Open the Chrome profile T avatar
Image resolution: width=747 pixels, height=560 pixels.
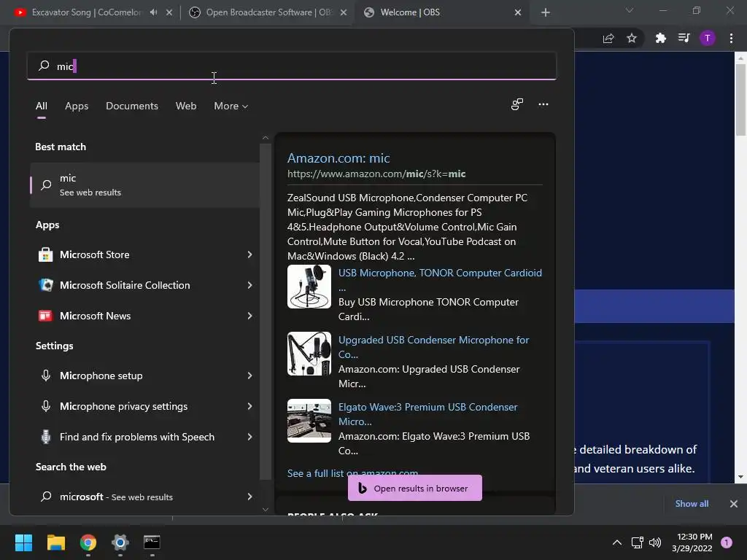708,38
